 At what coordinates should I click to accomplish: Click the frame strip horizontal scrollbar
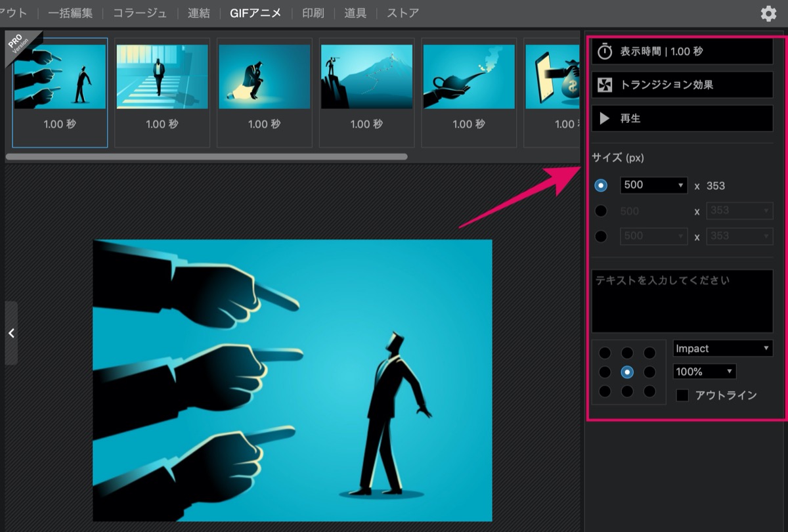tap(206, 157)
